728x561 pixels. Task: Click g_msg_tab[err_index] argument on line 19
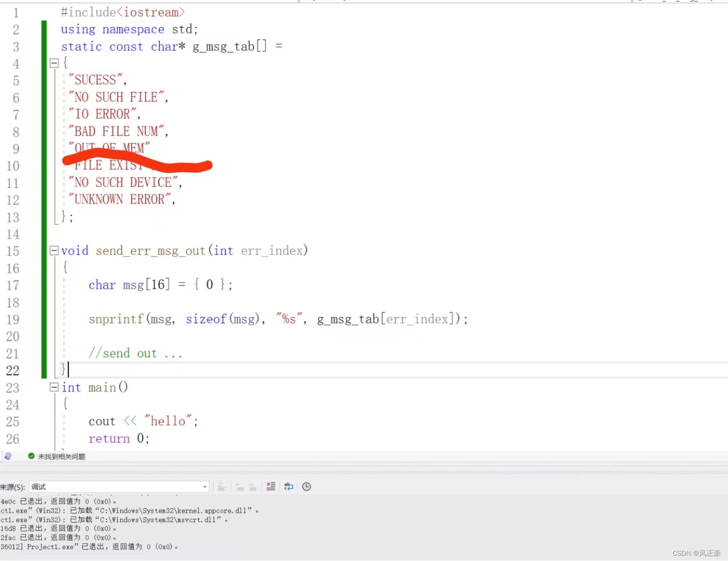(x=386, y=319)
